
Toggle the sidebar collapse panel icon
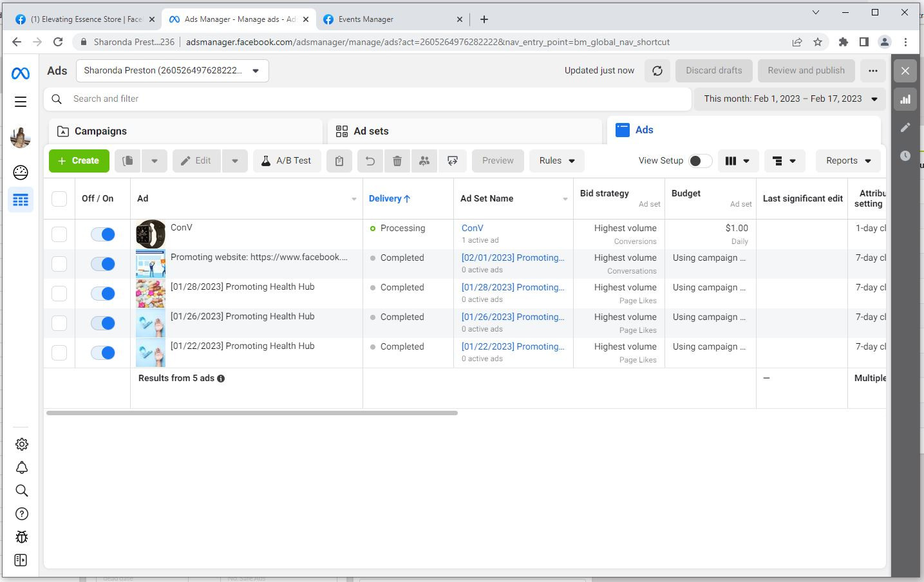point(21,560)
